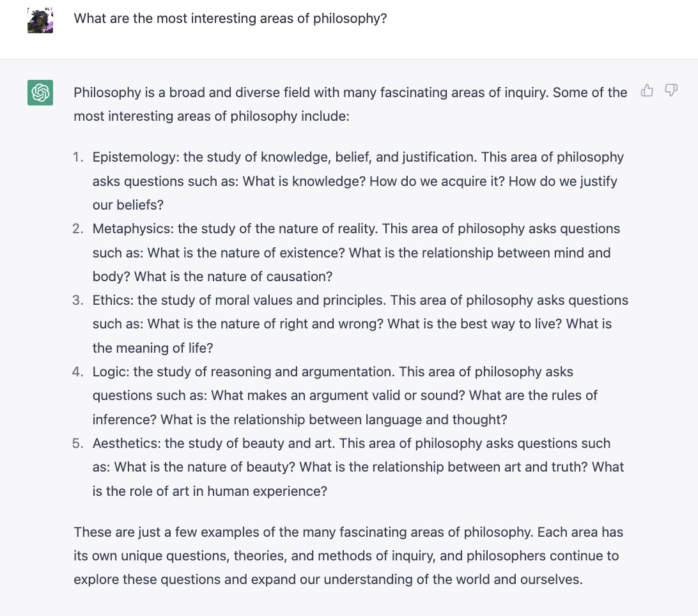The image size is (698, 616).
Task: Click the text "What is knowledge?"
Action: click(303, 181)
